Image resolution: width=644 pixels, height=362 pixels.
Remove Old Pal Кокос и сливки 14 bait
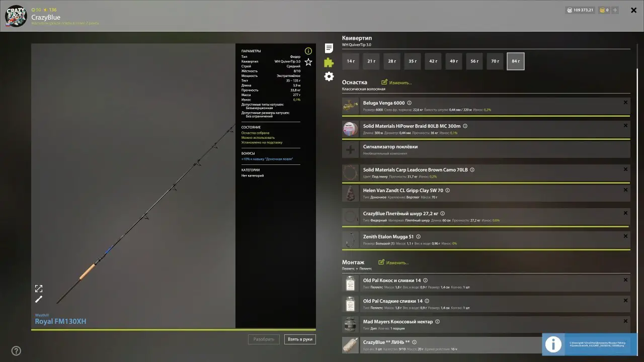[625, 280]
